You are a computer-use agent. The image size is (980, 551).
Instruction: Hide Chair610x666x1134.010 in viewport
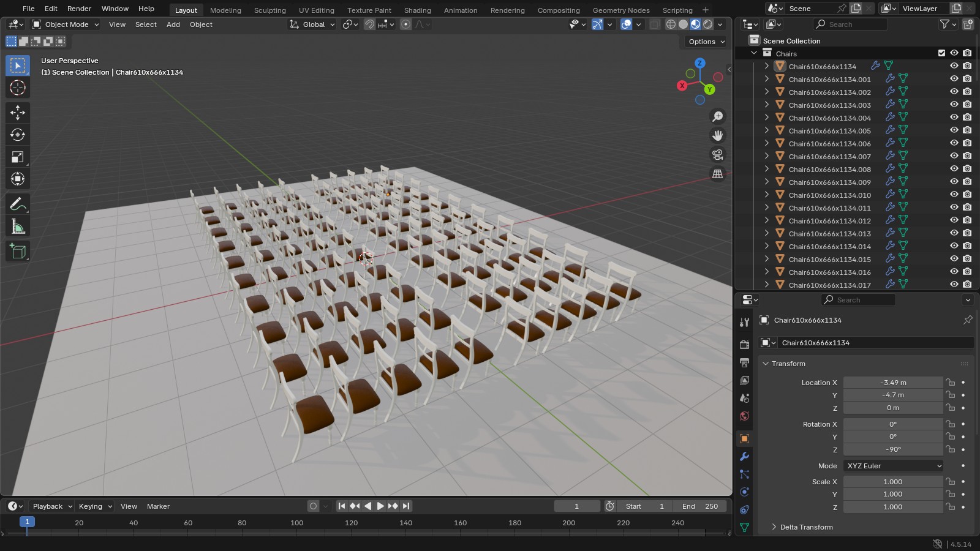[x=954, y=195]
